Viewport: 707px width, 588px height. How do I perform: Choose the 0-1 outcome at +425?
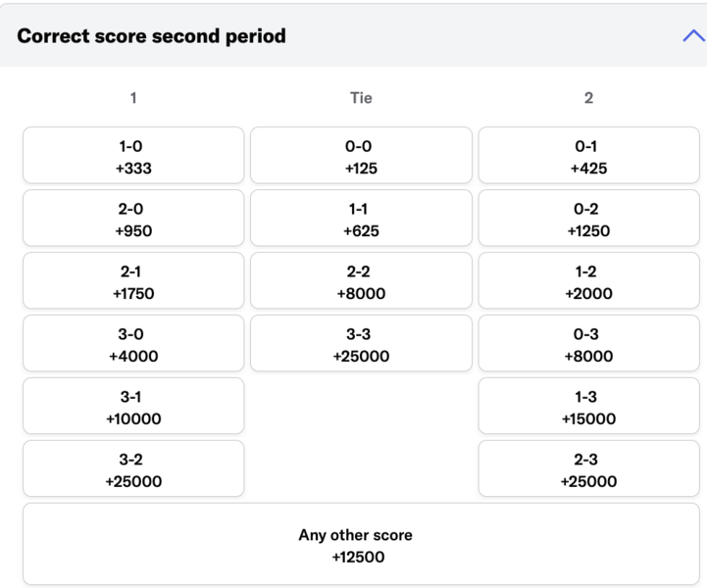[589, 156]
